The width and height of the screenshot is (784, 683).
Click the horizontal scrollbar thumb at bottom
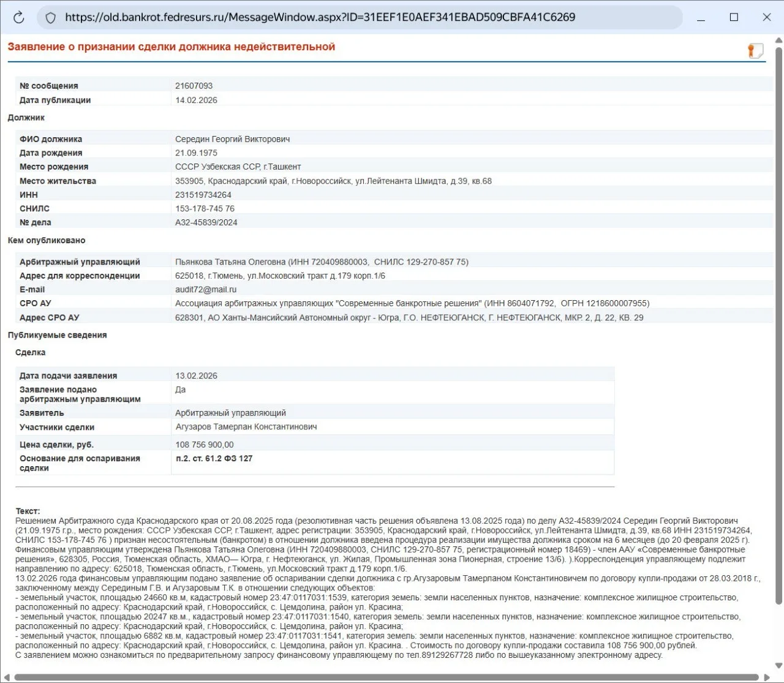(386, 677)
